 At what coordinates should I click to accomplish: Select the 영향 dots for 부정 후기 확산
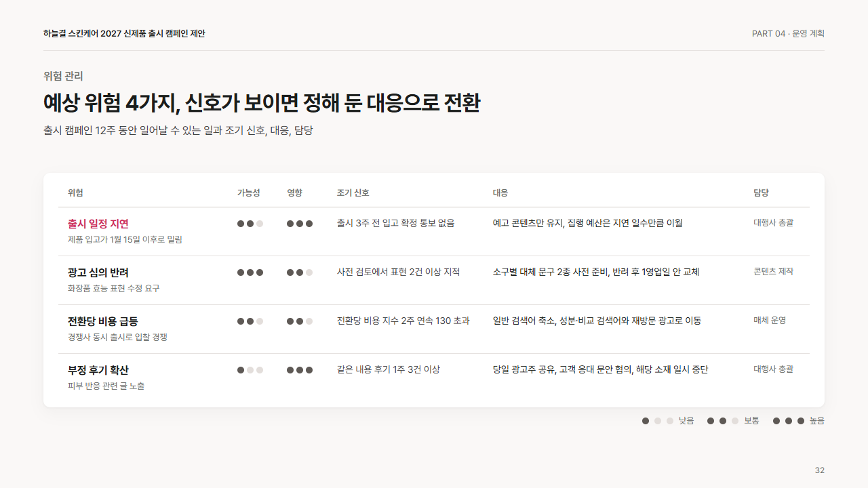300,370
